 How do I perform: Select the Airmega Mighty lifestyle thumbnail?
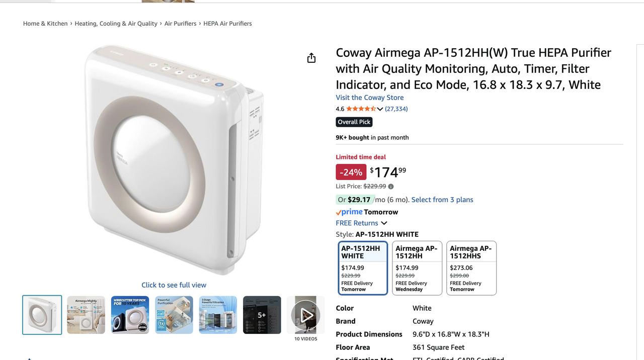pos(86,315)
